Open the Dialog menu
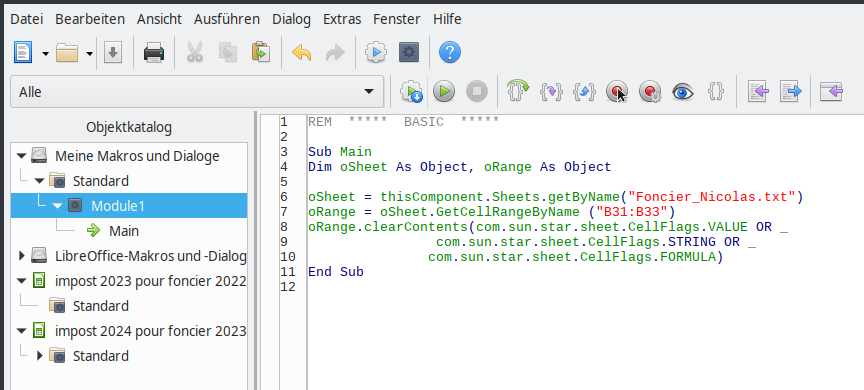The height and width of the screenshot is (390, 864). click(x=291, y=19)
